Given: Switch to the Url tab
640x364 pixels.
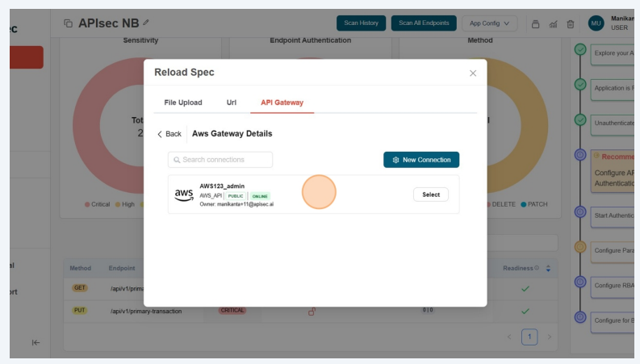Looking at the screenshot, I should [x=232, y=103].
